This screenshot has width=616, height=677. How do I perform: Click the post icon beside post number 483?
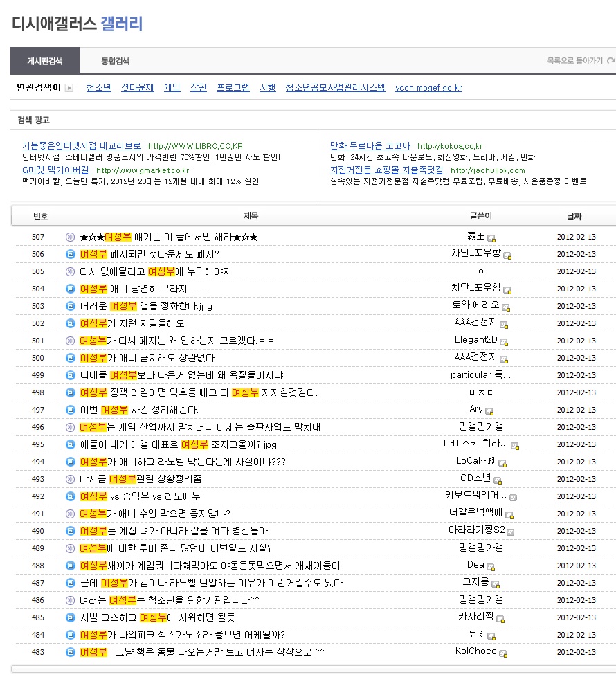pyautogui.click(x=70, y=652)
